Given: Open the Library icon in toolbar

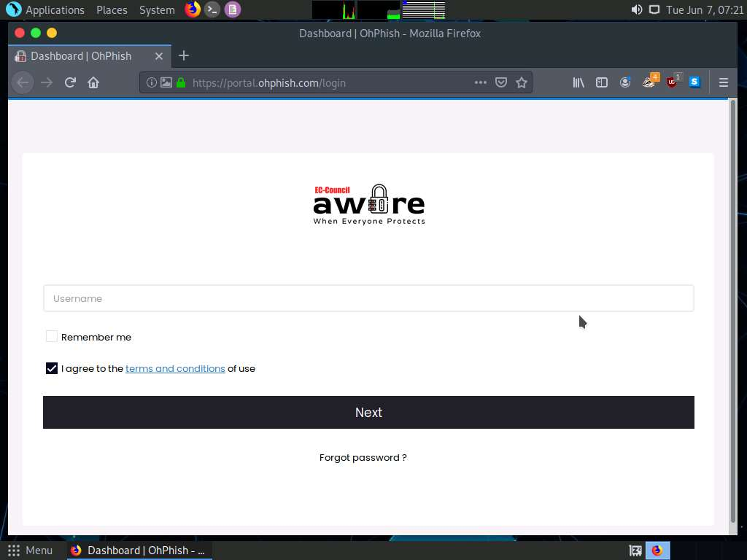Looking at the screenshot, I should click(x=578, y=83).
